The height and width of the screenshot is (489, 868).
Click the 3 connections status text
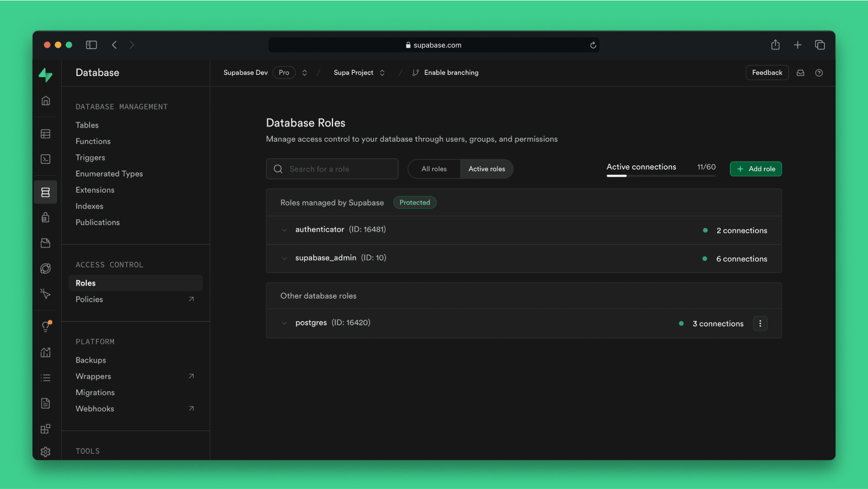click(x=718, y=324)
